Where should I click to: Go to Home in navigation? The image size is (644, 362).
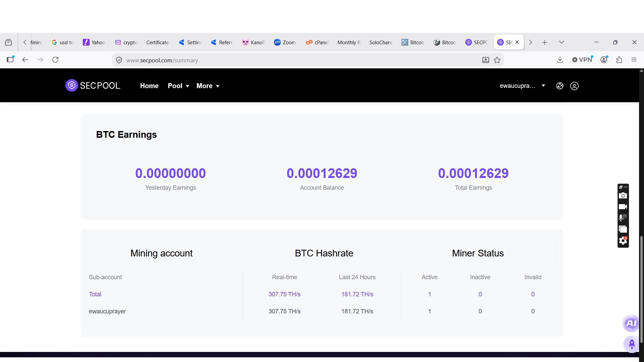click(x=149, y=86)
